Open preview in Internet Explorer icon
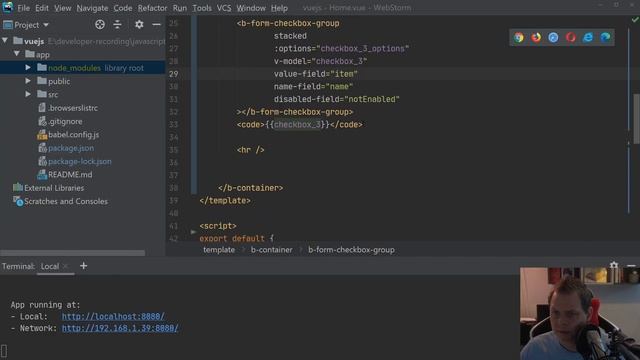This screenshot has height=360, width=640. tap(588, 38)
